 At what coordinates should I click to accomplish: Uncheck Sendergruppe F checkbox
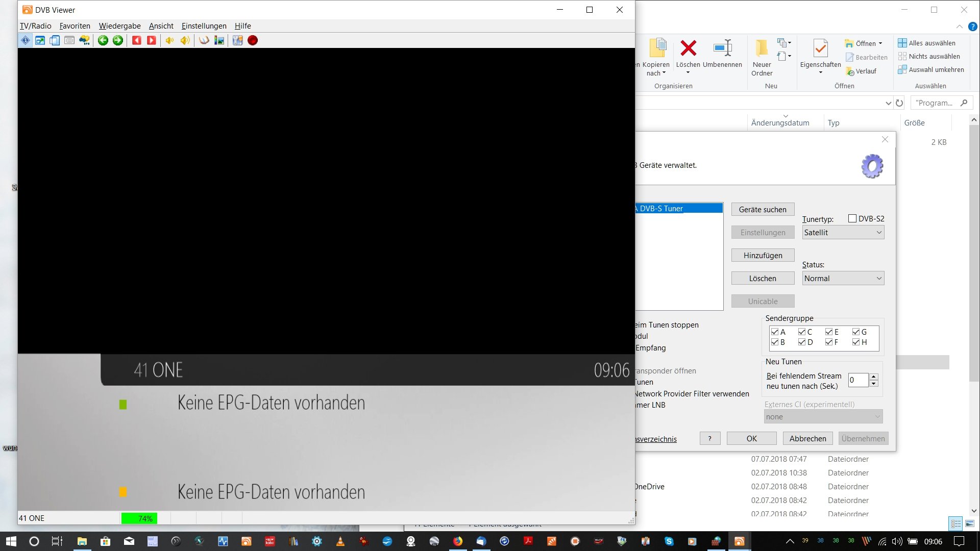pyautogui.click(x=829, y=342)
